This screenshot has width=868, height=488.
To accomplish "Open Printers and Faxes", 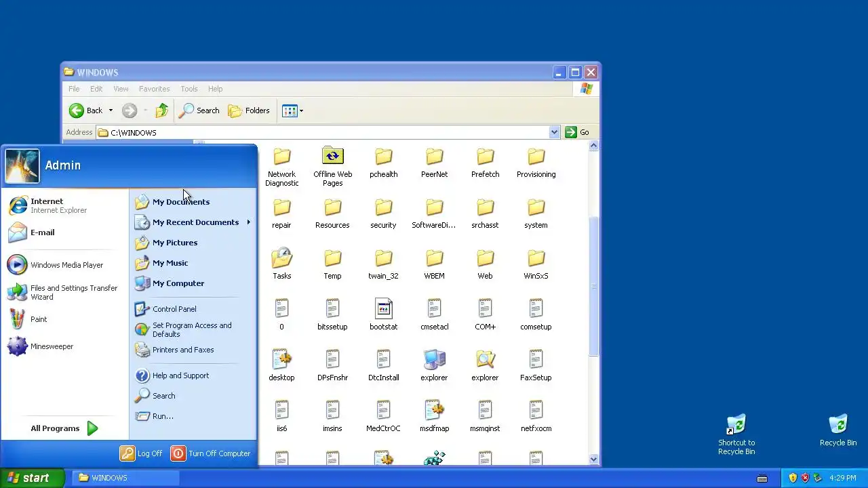I will [193, 350].
